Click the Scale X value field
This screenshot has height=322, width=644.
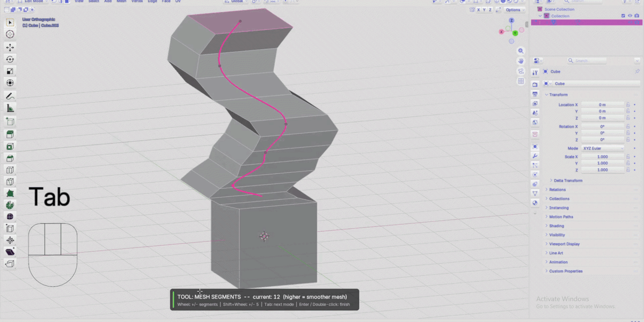click(x=603, y=157)
